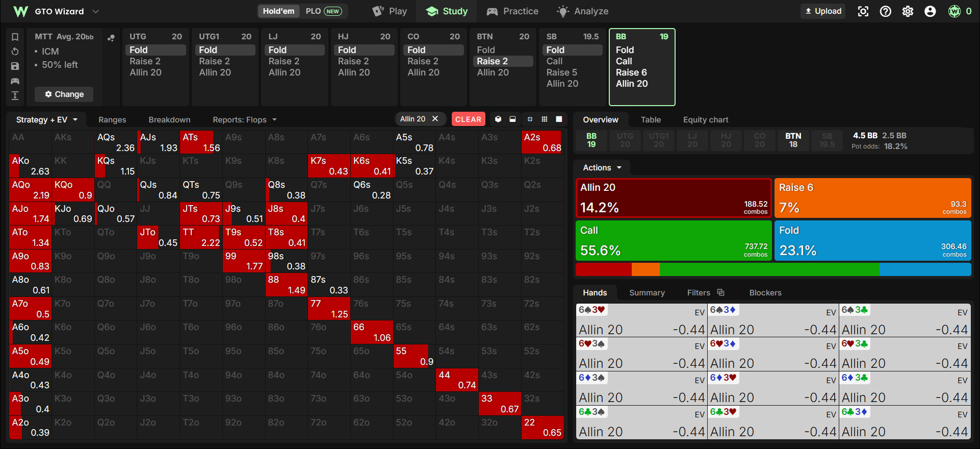The width and height of the screenshot is (980, 449).
Task: Click the blue segment of the action frequency bar
Action: pyautogui.click(x=925, y=269)
